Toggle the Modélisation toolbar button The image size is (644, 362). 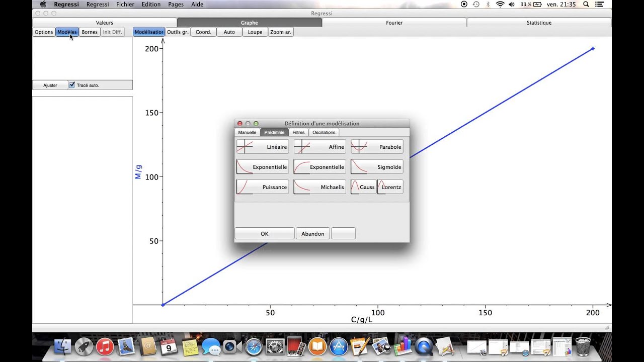(149, 32)
